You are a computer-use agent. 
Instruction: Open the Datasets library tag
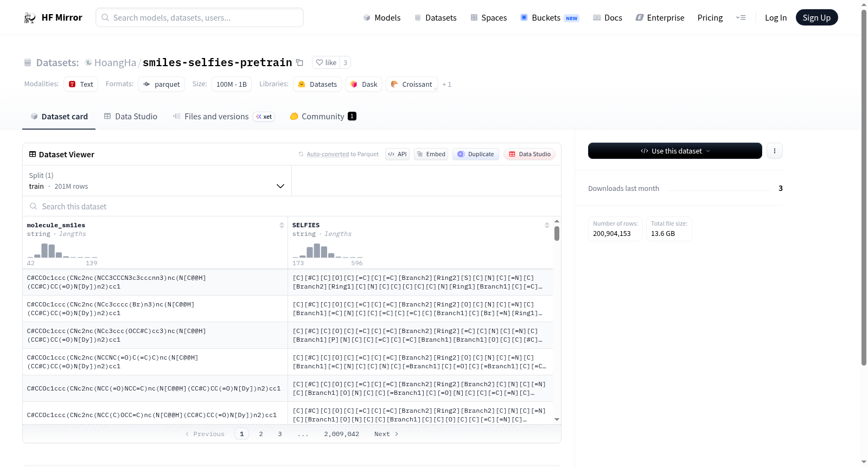click(x=317, y=84)
